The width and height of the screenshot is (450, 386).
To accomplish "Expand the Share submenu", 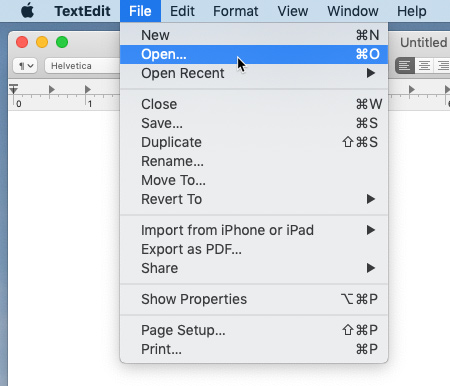I will tap(254, 268).
